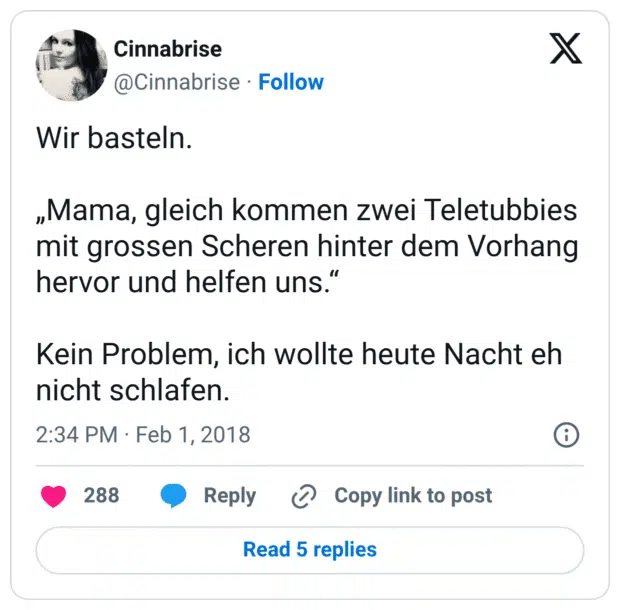Open Cinnabrise's profile picture
The height and width of the screenshot is (610, 620).
point(71,65)
